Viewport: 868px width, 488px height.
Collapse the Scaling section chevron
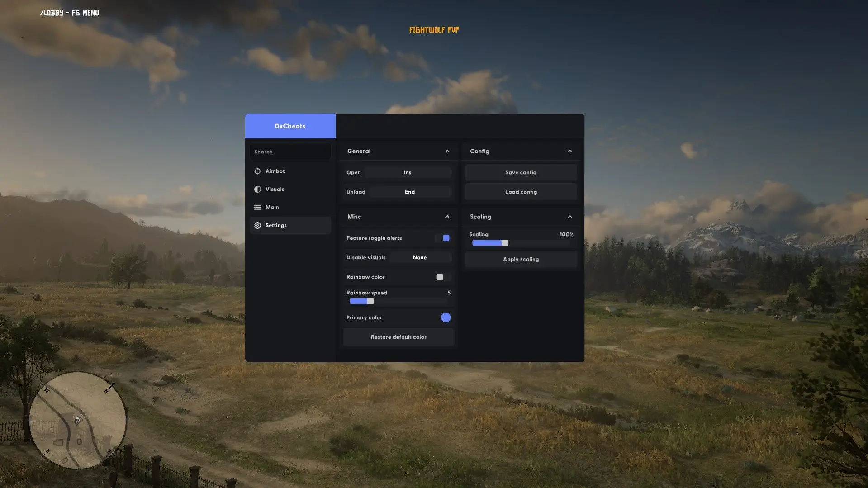pos(569,217)
